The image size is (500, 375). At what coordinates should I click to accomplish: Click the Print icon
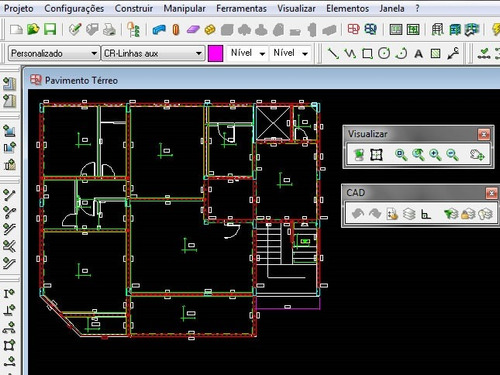tap(109, 30)
